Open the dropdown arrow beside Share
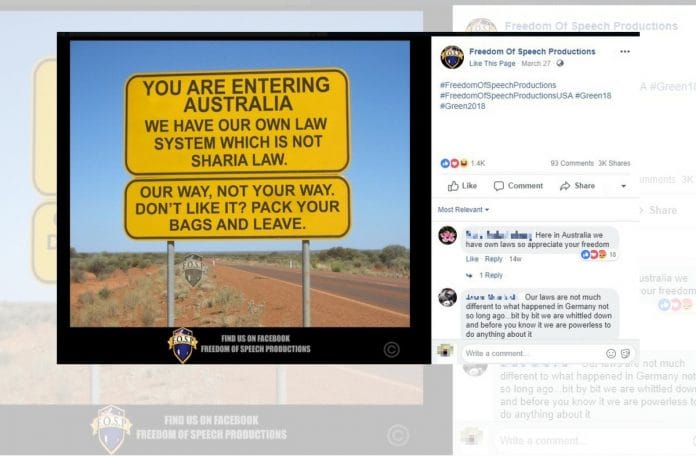Viewport: 696px width, 464px height. [623, 186]
